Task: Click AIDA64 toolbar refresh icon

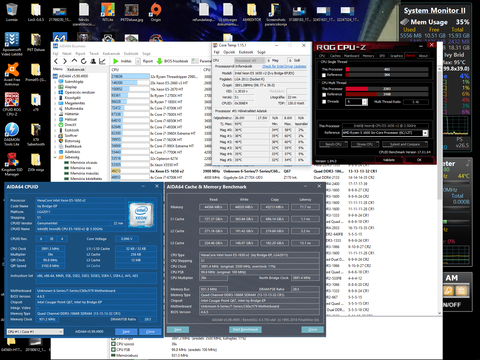Action: coord(84,61)
